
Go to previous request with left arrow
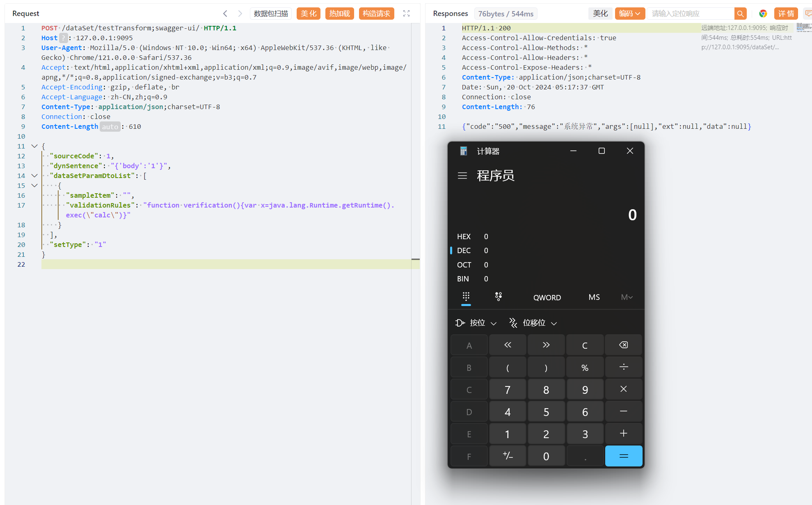[x=225, y=14]
